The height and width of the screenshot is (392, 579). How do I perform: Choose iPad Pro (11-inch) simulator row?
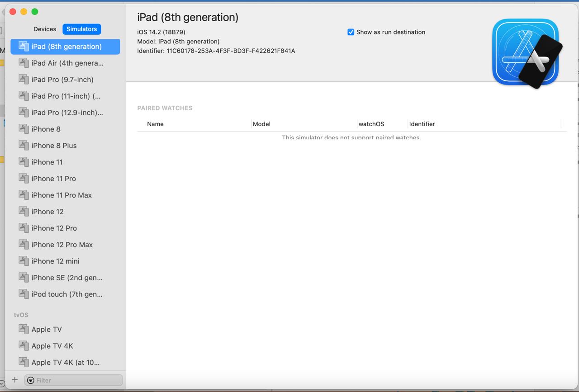pos(65,96)
